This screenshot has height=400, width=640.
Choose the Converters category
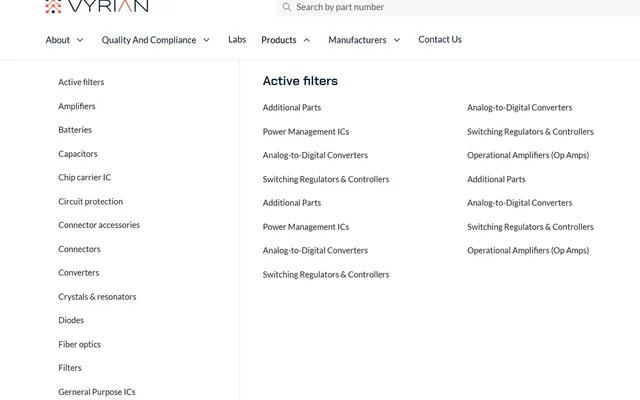(x=79, y=273)
